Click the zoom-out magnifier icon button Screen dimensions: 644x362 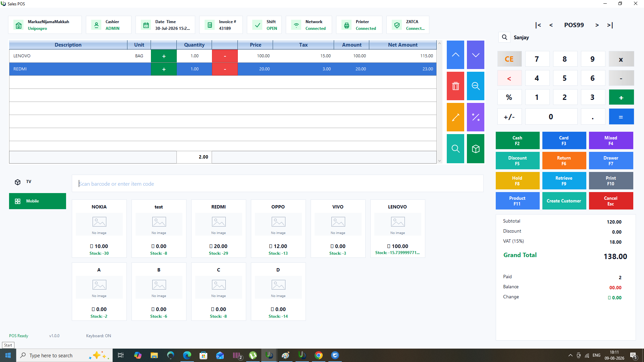(x=475, y=86)
